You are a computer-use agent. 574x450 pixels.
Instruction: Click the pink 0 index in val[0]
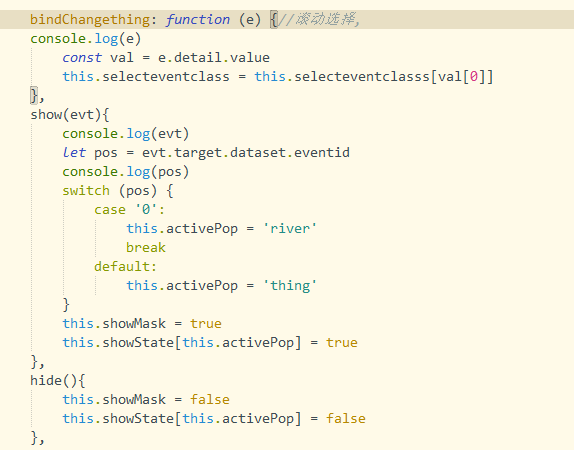474,77
